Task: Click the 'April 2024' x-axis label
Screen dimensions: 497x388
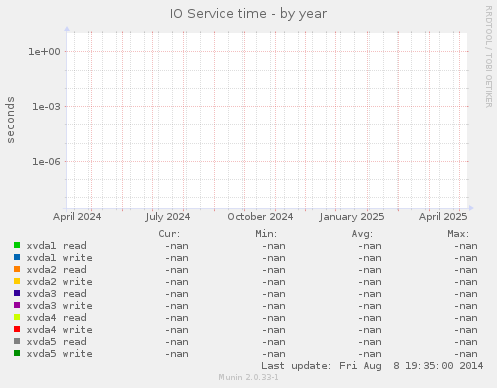Action: pos(77,217)
